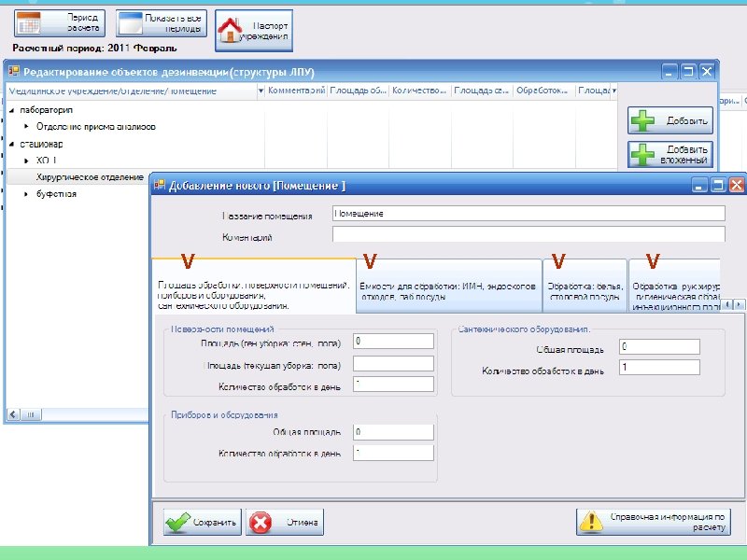Switch to the Емкости для обработки ИМН tab
This screenshot has width=747, height=560.
pyautogui.click(x=449, y=286)
